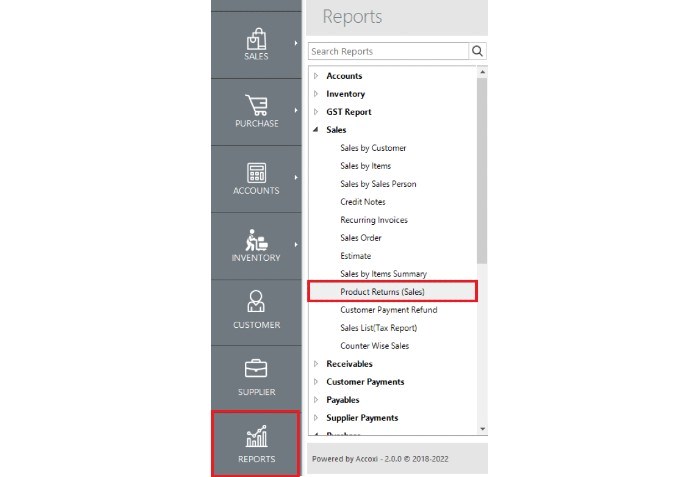The width and height of the screenshot is (700, 477).
Task: Open Product Returns (Sales) report
Action: point(383,292)
